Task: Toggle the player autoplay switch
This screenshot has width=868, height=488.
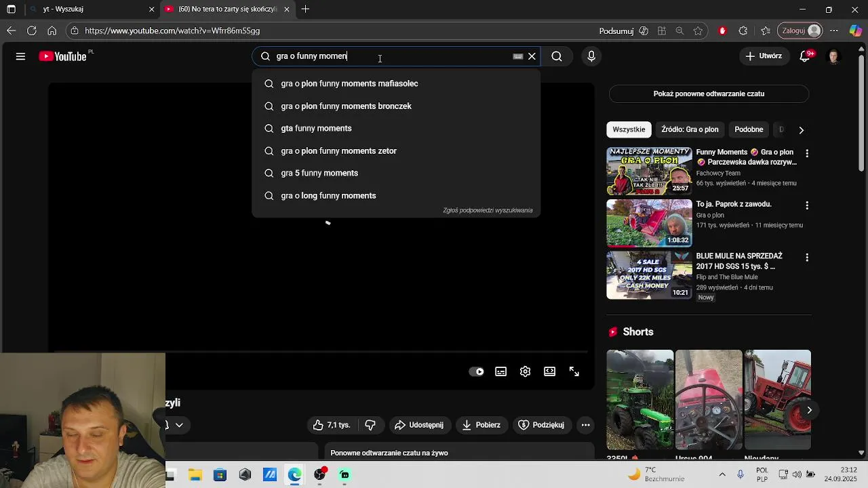Action: pyautogui.click(x=477, y=371)
